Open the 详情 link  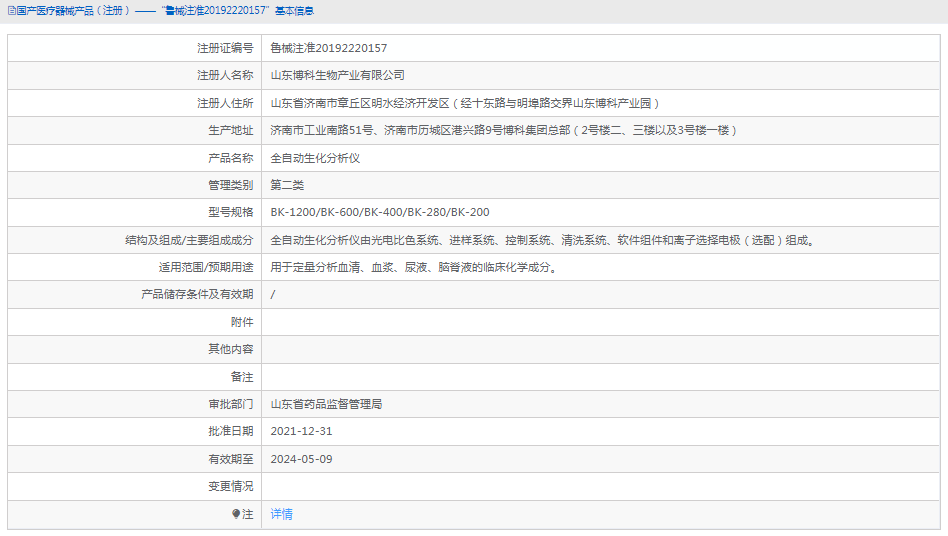281,514
